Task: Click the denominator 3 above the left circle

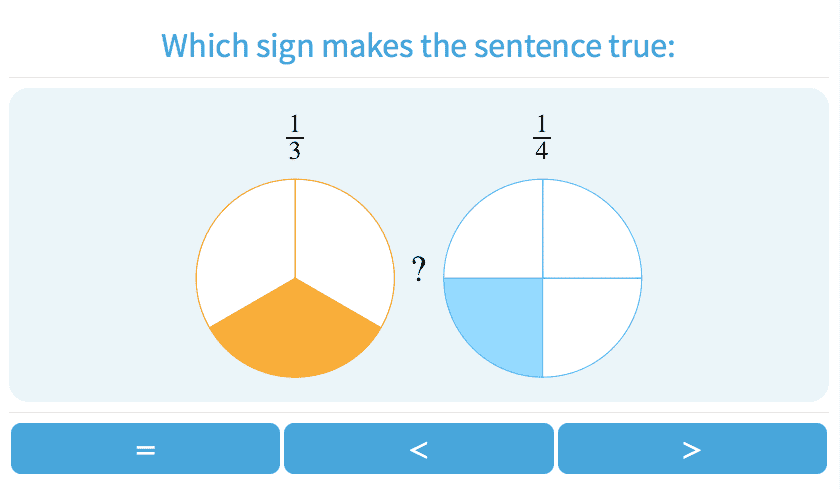Action: pyautogui.click(x=295, y=150)
